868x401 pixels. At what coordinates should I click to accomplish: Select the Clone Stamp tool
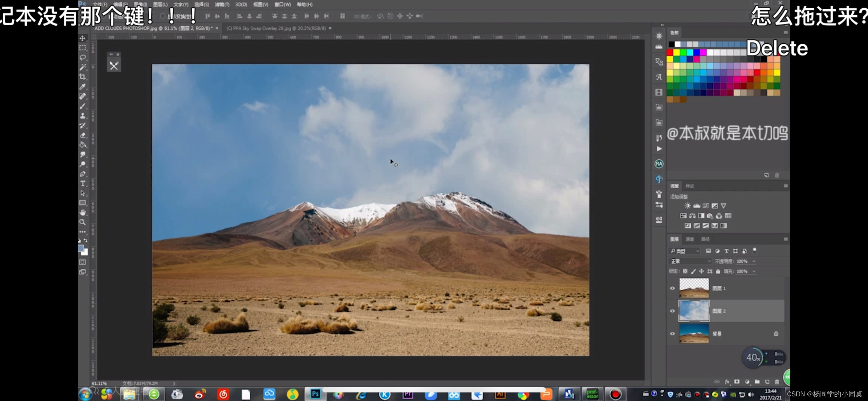(x=83, y=115)
